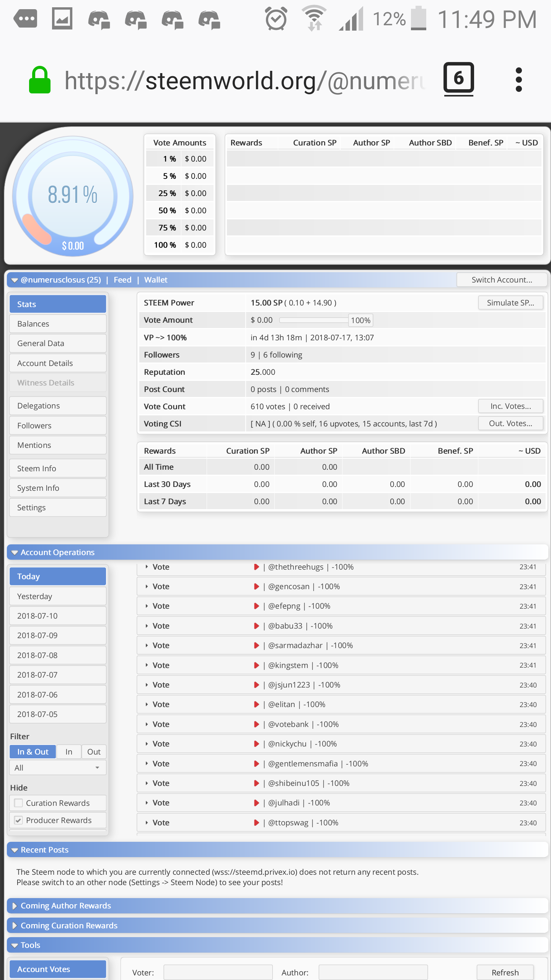Select the 2018-07-07 date entry
551x980 pixels.
(x=58, y=675)
